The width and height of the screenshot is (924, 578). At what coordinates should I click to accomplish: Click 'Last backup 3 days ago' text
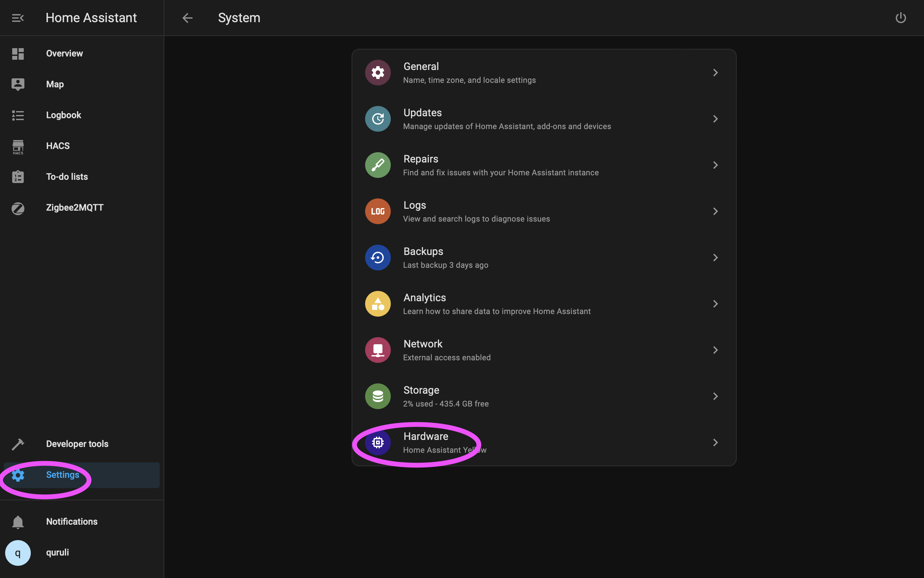pyautogui.click(x=446, y=265)
